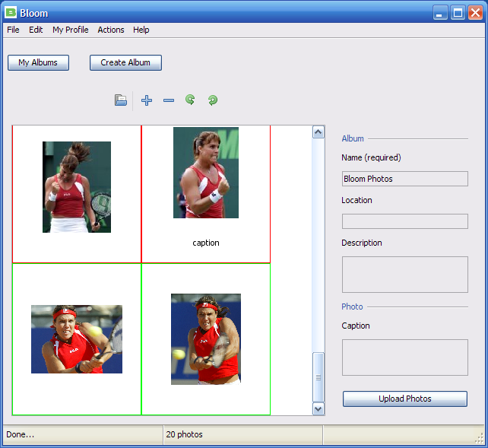
Task: Rotate photo clockwise with green arrow icon
Action: click(213, 100)
